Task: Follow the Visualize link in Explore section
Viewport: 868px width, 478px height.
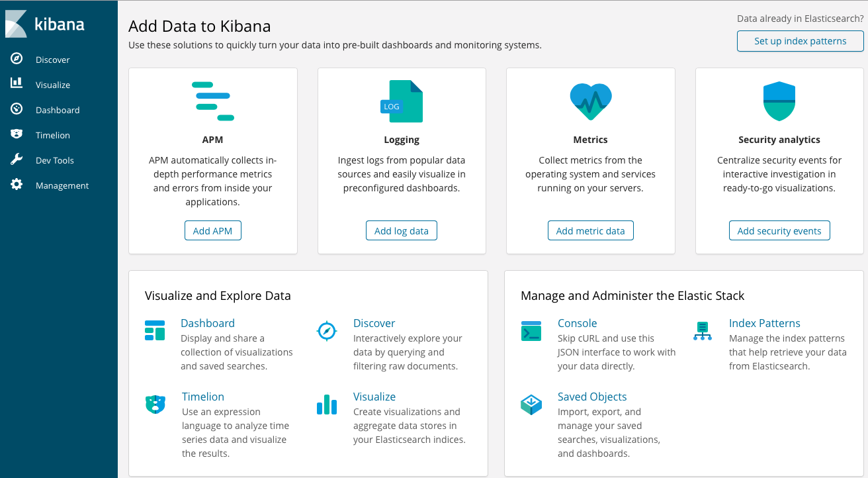Action: 374,397
